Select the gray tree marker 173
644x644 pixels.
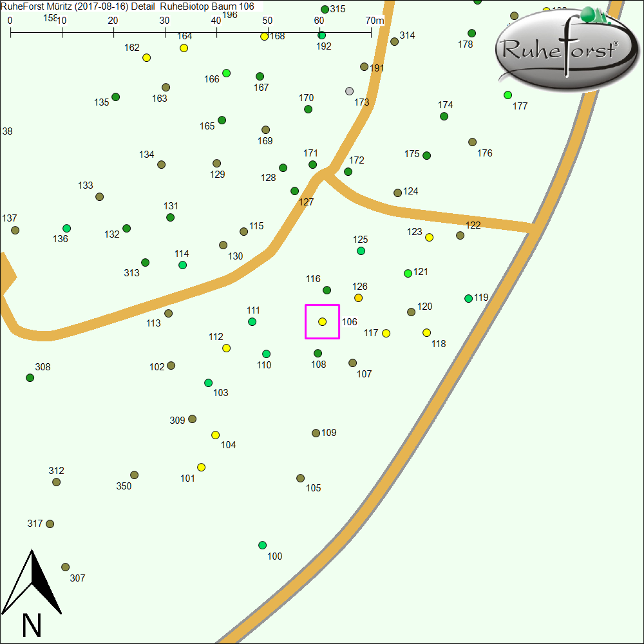pos(350,91)
